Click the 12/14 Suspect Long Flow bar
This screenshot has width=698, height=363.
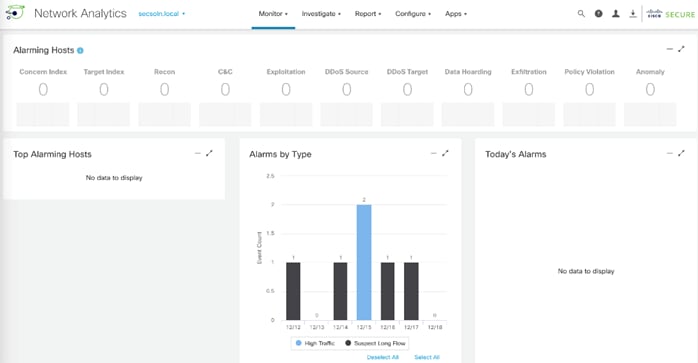tap(340, 291)
